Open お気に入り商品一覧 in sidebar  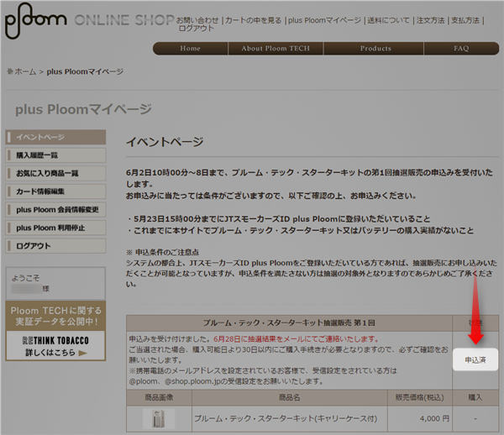pos(55,174)
